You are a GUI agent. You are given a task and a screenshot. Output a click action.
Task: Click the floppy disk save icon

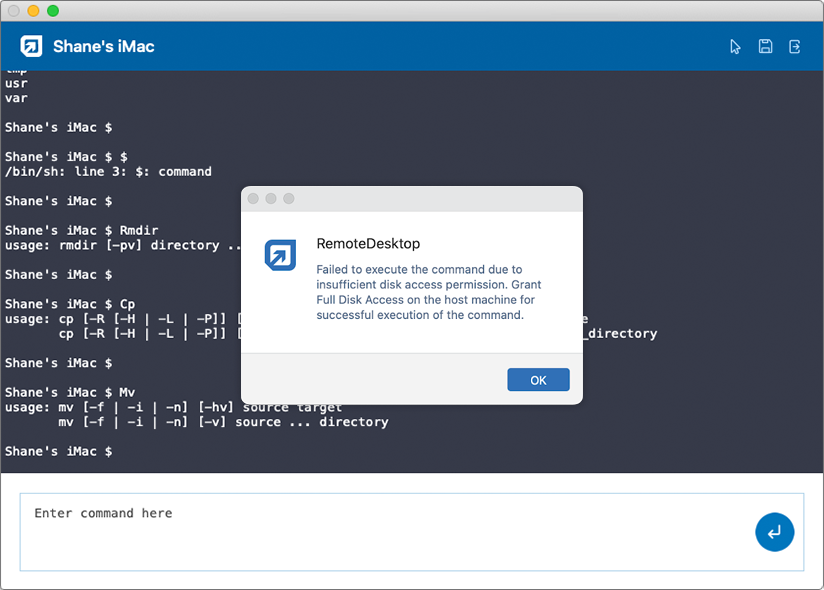pyautogui.click(x=765, y=47)
